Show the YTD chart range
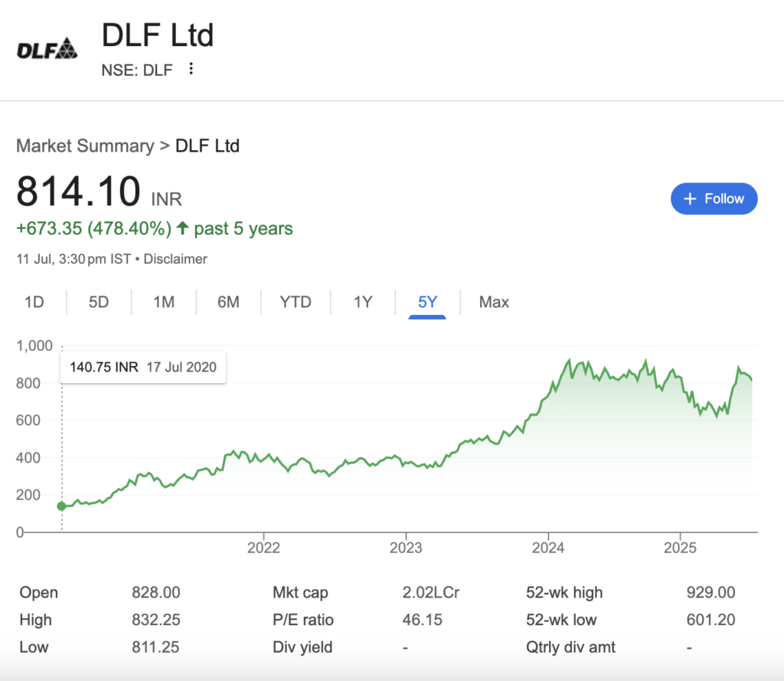 [296, 303]
